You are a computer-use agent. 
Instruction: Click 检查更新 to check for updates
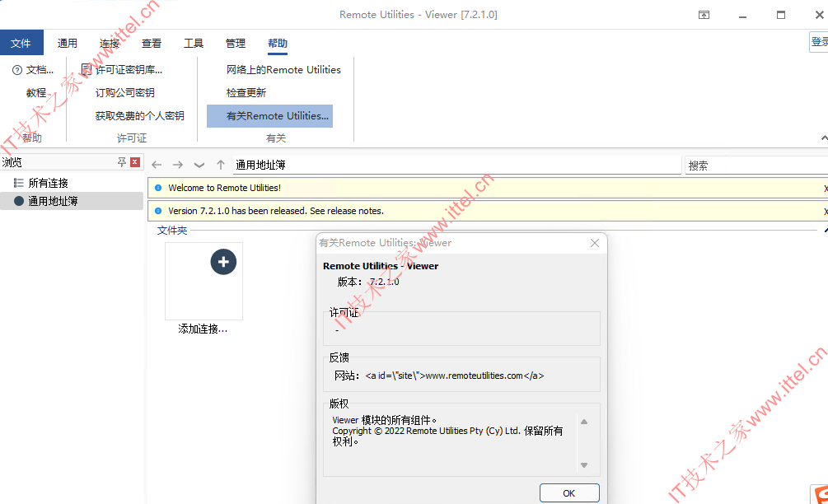246,93
